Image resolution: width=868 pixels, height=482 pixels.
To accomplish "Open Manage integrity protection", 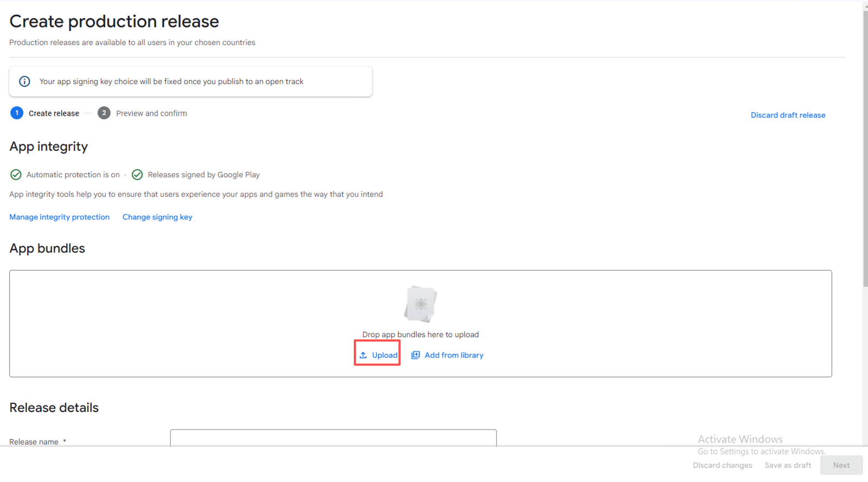I will tap(59, 217).
